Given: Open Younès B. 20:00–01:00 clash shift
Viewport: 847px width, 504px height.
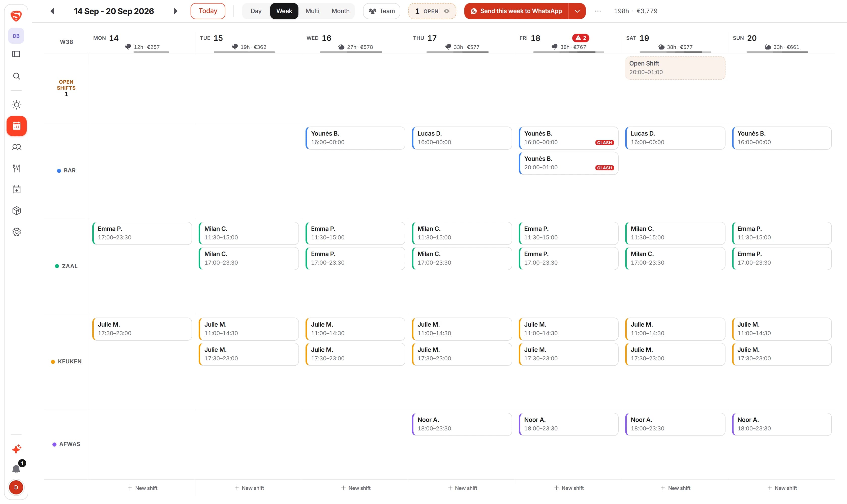Looking at the screenshot, I should [568, 163].
